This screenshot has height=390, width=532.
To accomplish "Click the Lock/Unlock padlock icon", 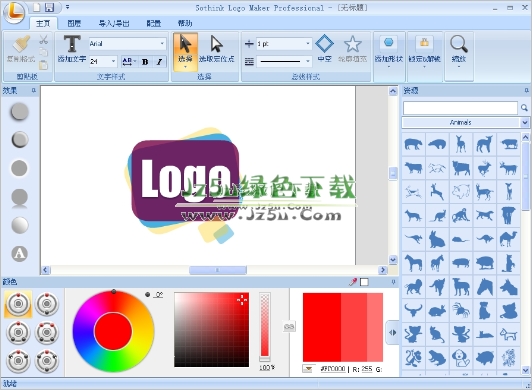I will [424, 42].
